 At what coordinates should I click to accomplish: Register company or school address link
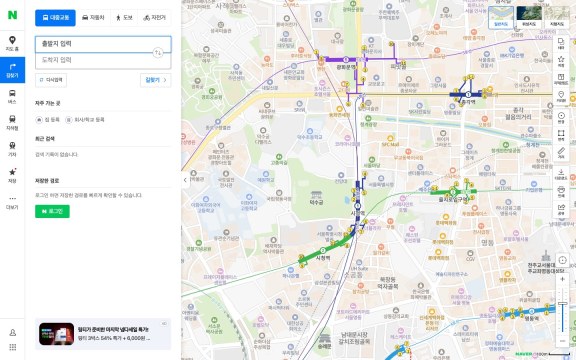[x=85, y=120]
